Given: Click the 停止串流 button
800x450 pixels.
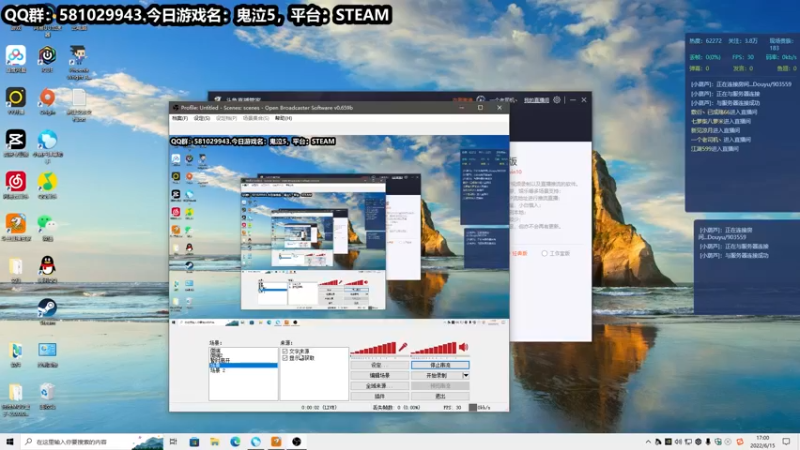Looking at the screenshot, I should coord(440,365).
